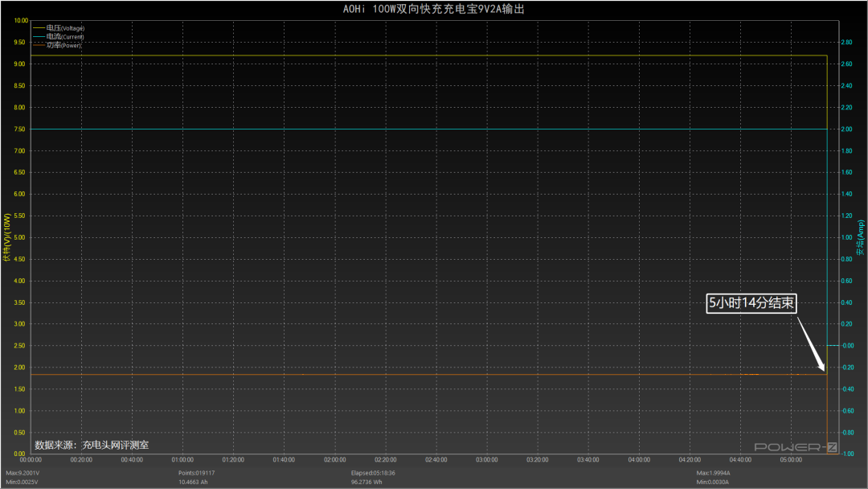Click the 10.00 tick on voltage axis
The height and width of the screenshot is (489, 868).
click(20, 20)
